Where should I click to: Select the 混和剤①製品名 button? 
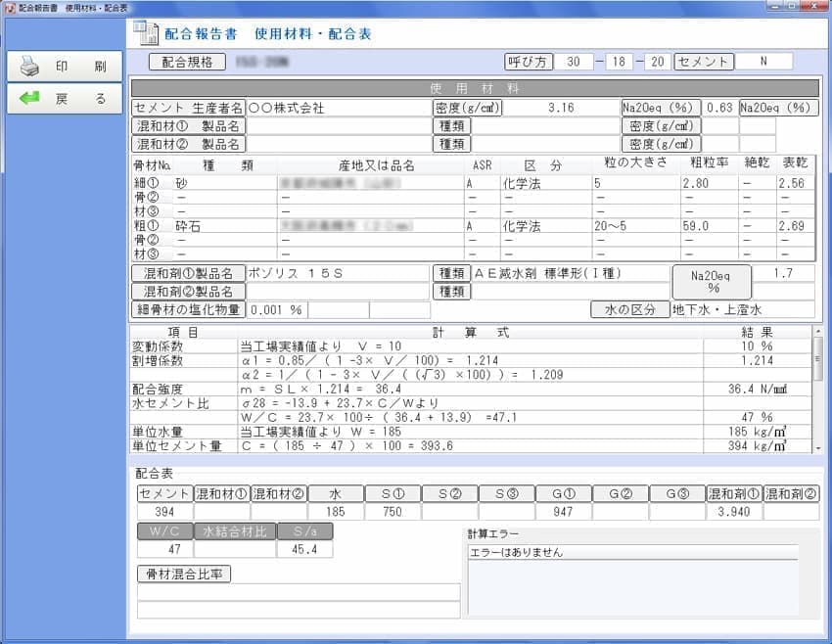(188, 273)
